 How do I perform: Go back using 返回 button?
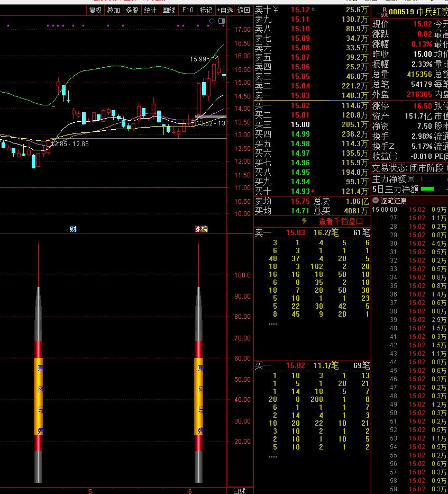pos(243,11)
